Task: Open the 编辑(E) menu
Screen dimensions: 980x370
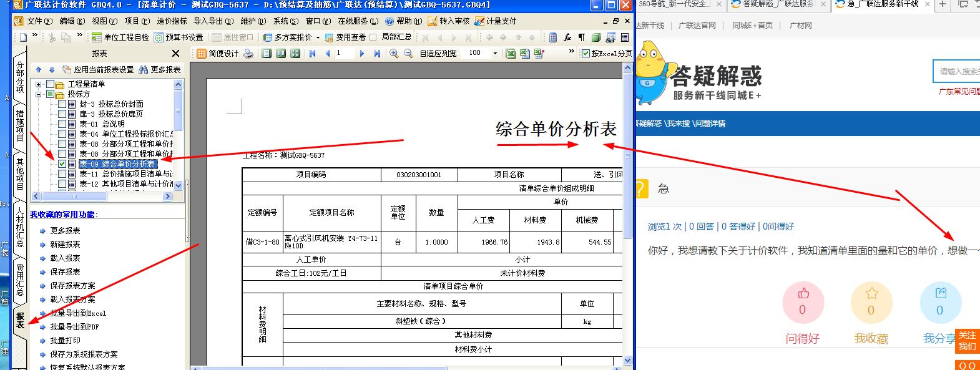Action: click(72, 21)
